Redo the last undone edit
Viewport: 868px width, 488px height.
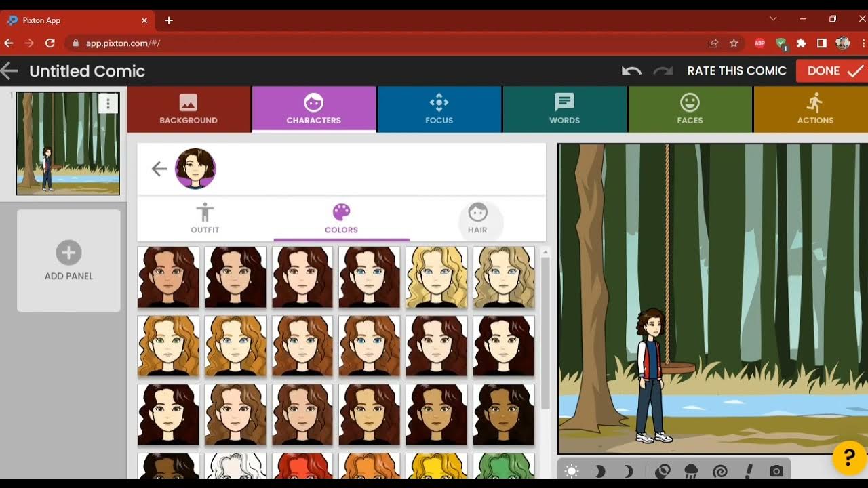click(x=663, y=70)
